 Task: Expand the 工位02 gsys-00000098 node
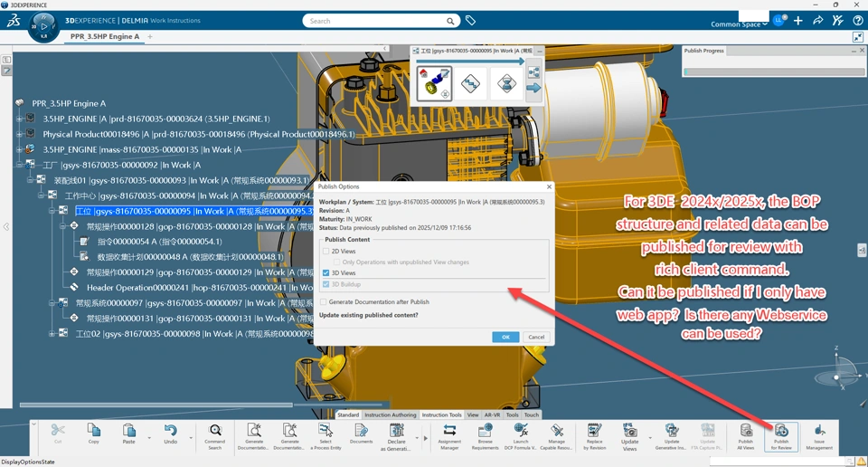(x=52, y=333)
